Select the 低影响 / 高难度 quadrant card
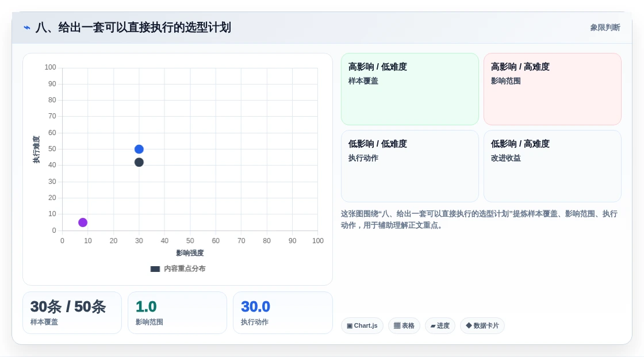 point(553,166)
